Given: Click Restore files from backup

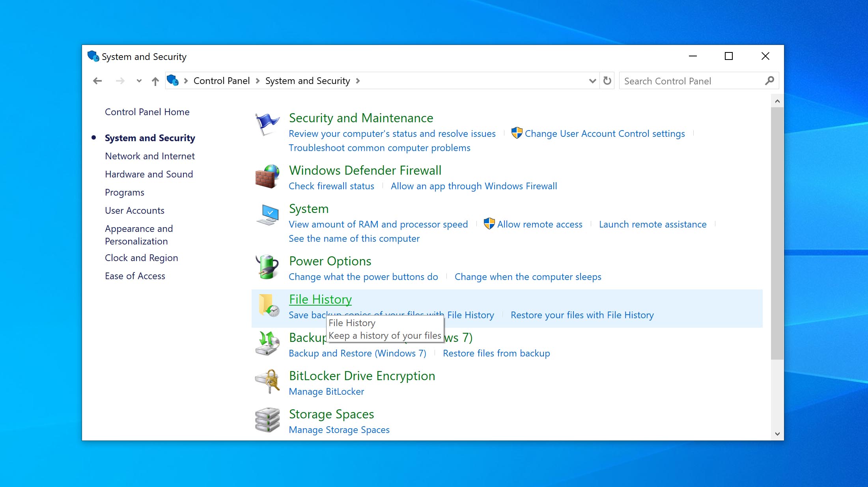Looking at the screenshot, I should point(496,353).
